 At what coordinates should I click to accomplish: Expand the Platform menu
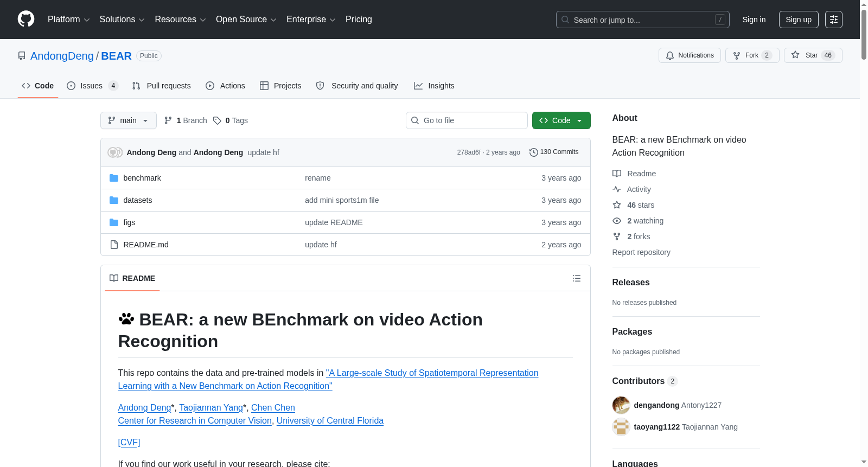pyautogui.click(x=69, y=20)
